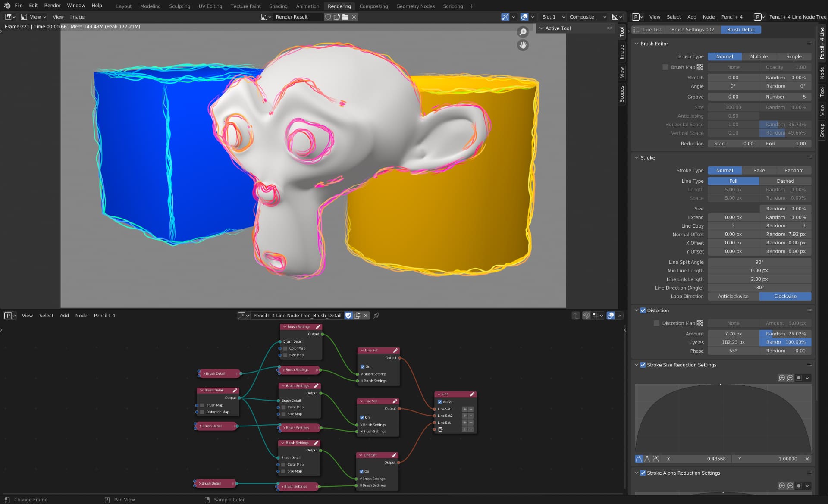This screenshot has width=828, height=504.
Task: Open the Slot 1 dropdown
Action: [x=553, y=17]
